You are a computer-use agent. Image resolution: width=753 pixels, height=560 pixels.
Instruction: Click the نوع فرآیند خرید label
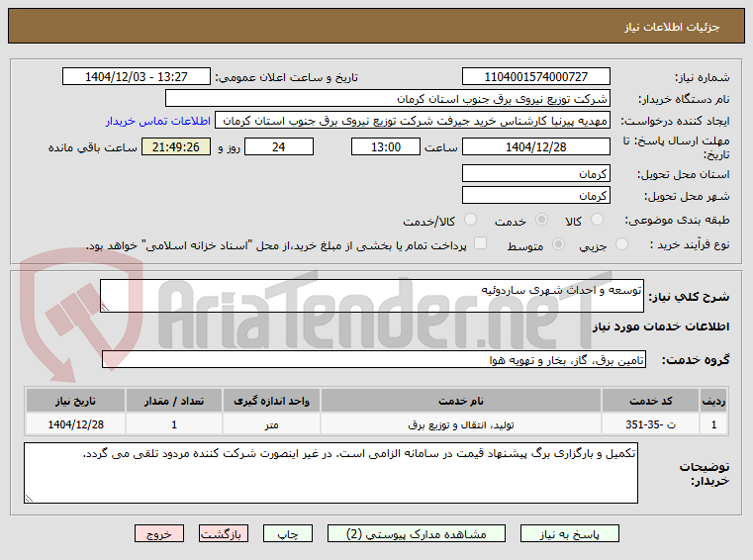(690, 245)
